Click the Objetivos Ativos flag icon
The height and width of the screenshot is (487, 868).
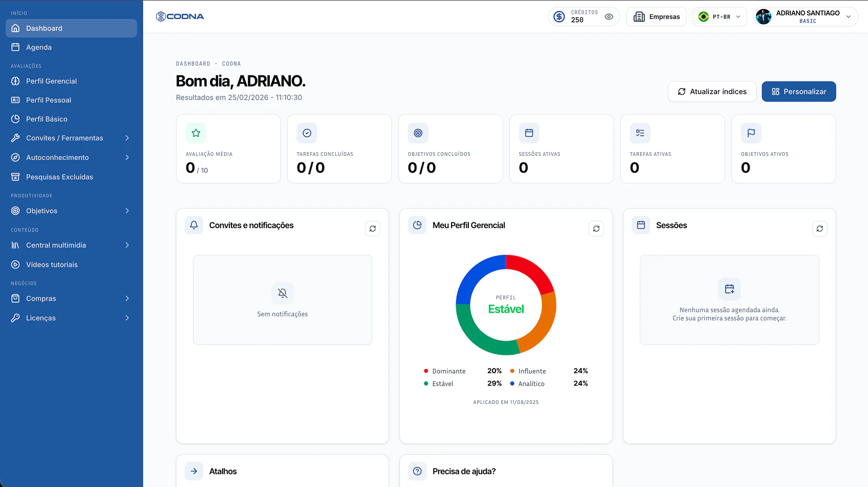751,133
